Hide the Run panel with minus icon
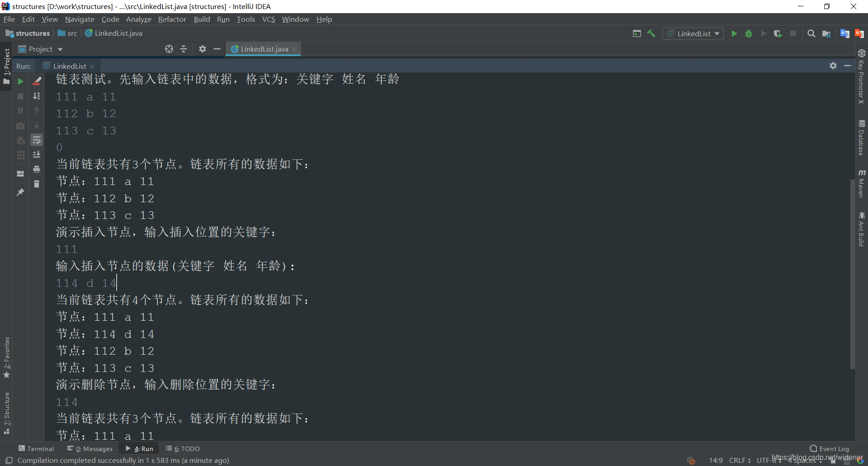The height and width of the screenshot is (466, 868). coord(848,66)
